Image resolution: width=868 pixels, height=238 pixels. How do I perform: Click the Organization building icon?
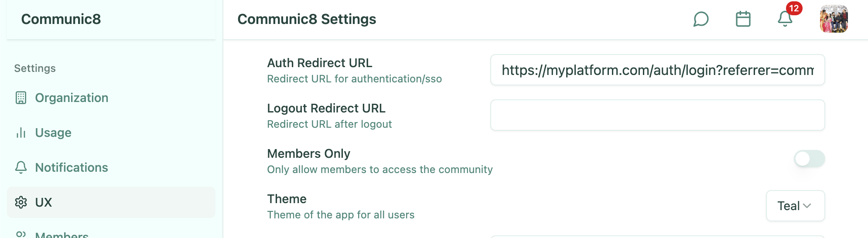coord(21,98)
